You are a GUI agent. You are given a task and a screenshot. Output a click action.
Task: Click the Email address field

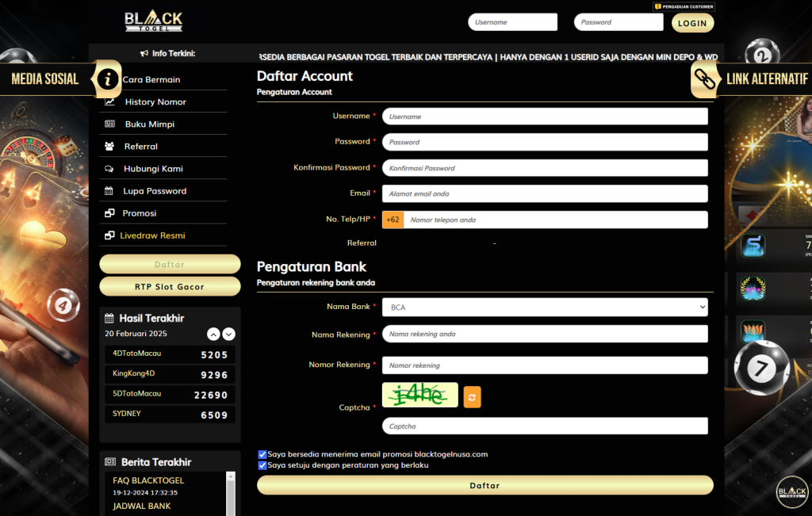pyautogui.click(x=545, y=193)
